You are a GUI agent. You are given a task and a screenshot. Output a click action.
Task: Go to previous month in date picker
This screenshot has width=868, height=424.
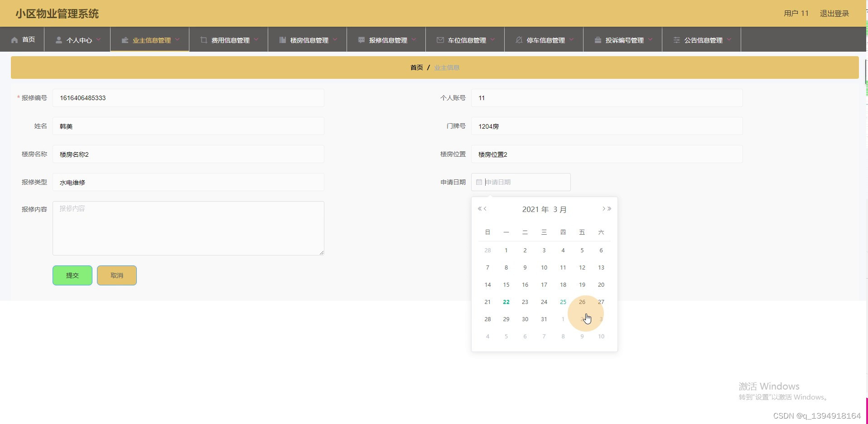(x=485, y=209)
